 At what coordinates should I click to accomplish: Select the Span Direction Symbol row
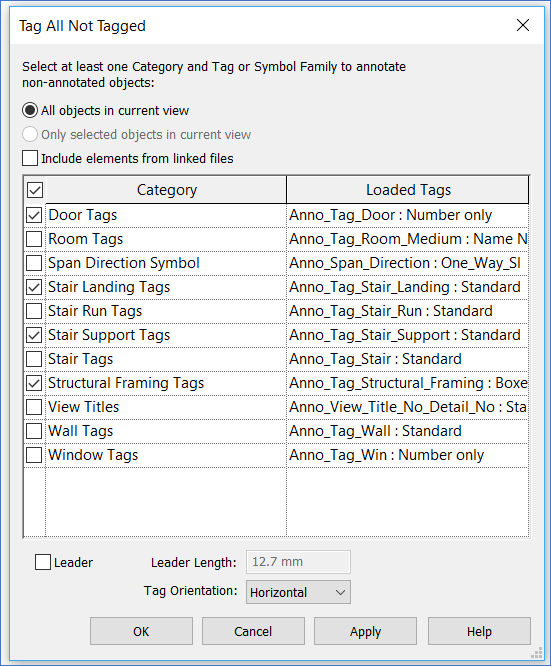point(166,263)
